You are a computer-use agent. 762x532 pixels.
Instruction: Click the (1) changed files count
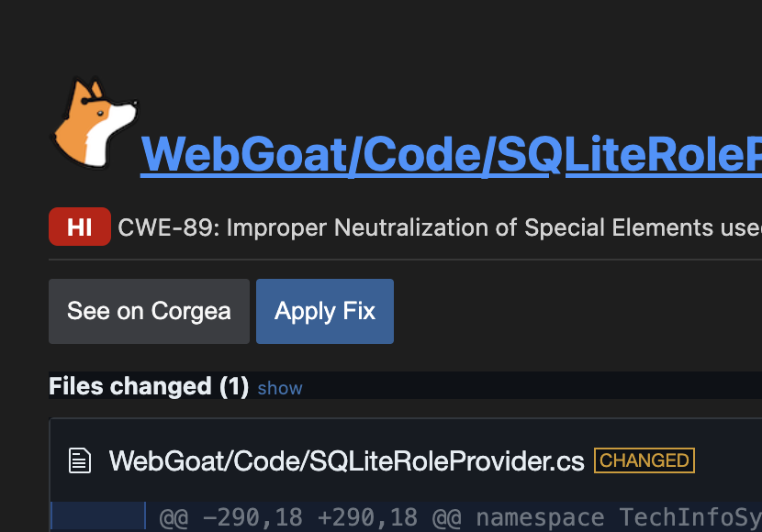(x=234, y=387)
